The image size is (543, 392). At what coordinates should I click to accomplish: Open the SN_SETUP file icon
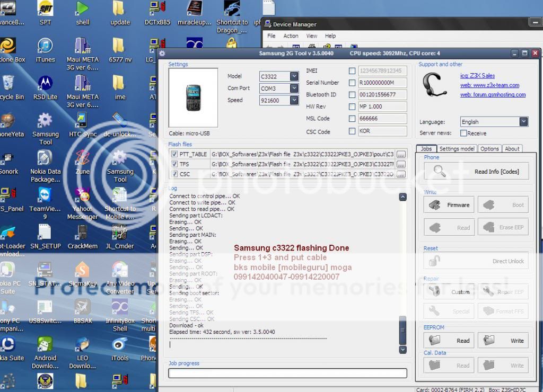[45, 237]
